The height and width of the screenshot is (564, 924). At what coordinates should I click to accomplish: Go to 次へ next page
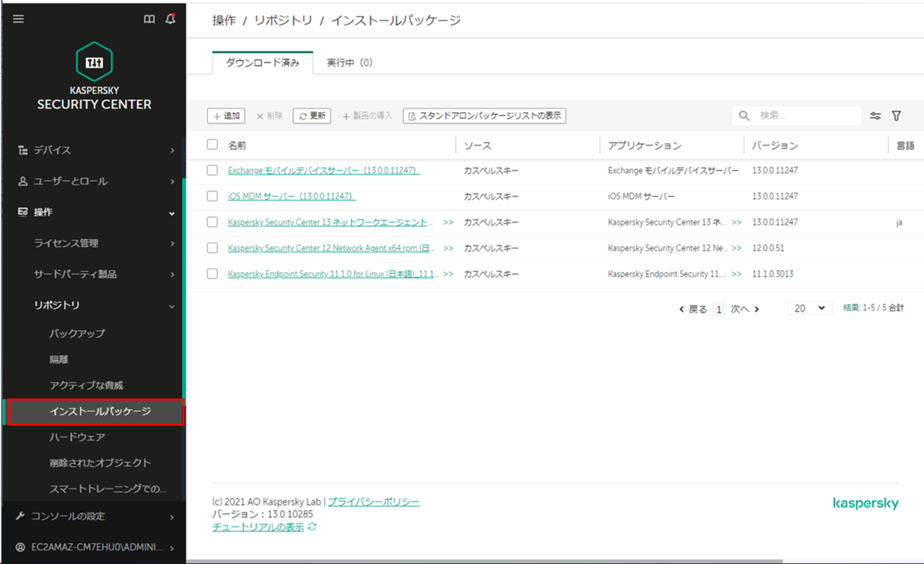click(x=745, y=309)
